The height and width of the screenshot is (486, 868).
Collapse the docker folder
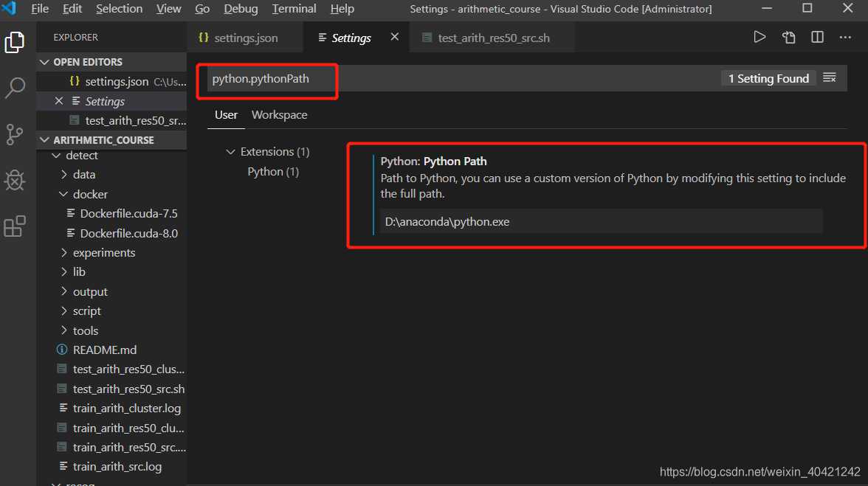pos(63,194)
